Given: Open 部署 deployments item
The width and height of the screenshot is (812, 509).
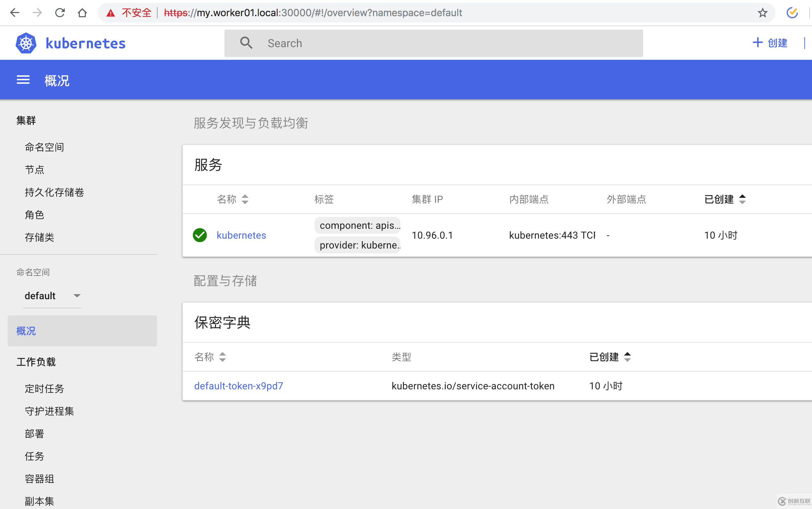Looking at the screenshot, I should [x=34, y=434].
